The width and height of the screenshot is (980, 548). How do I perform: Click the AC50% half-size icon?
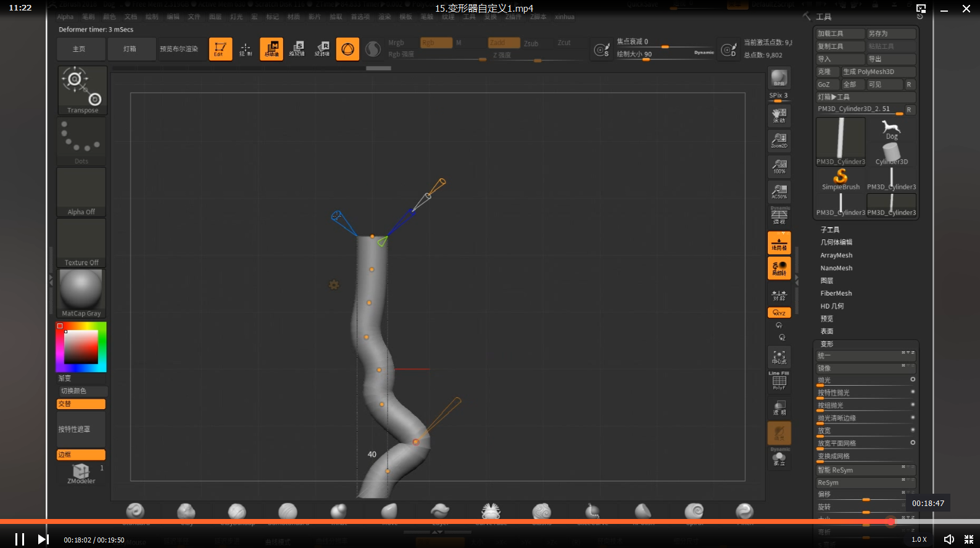point(779,191)
